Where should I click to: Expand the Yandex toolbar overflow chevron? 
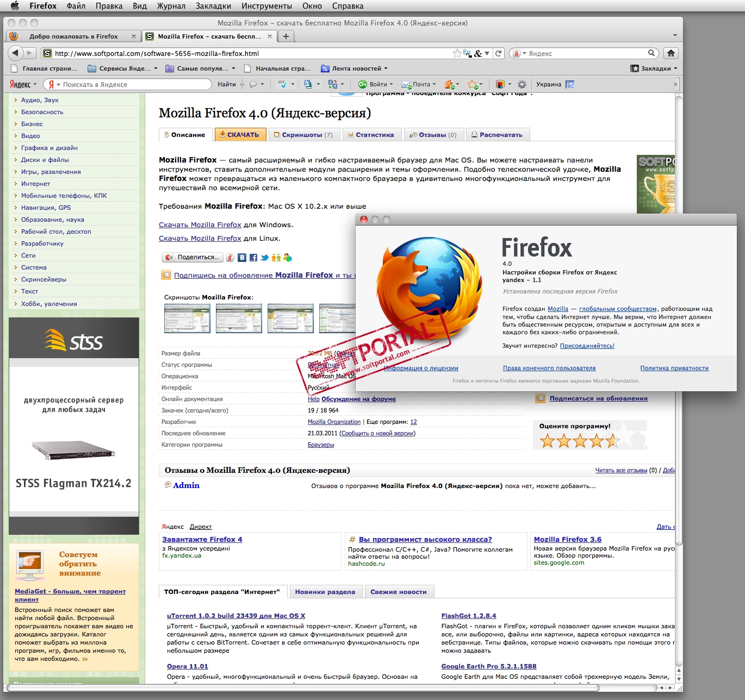click(x=675, y=84)
